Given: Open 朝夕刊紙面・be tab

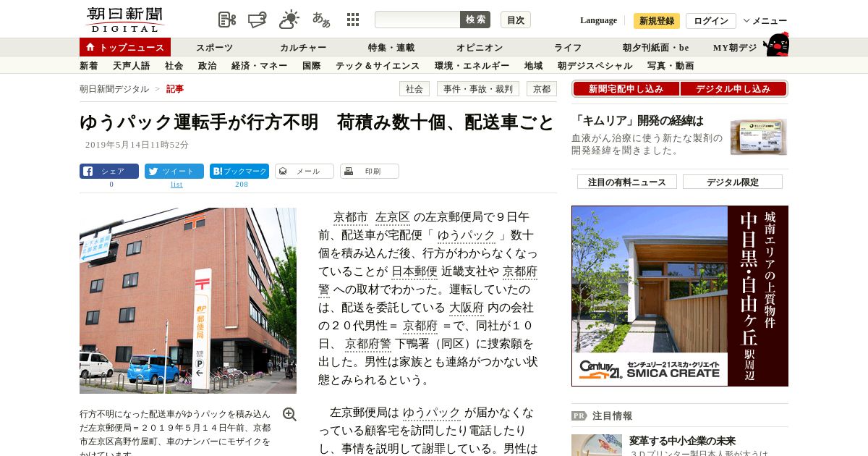Looking at the screenshot, I should point(655,48).
